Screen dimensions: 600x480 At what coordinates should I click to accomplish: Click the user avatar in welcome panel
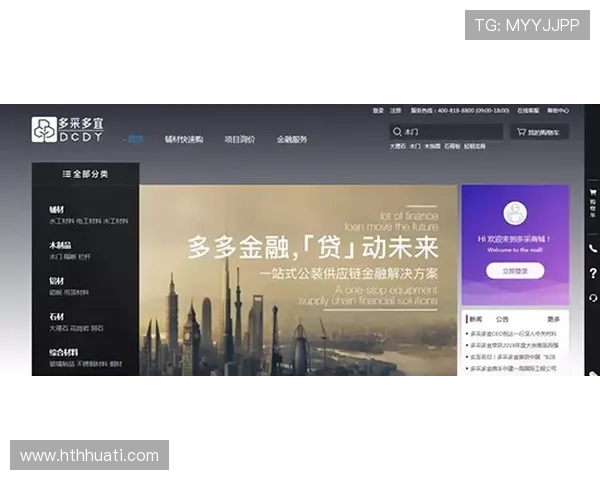515,213
